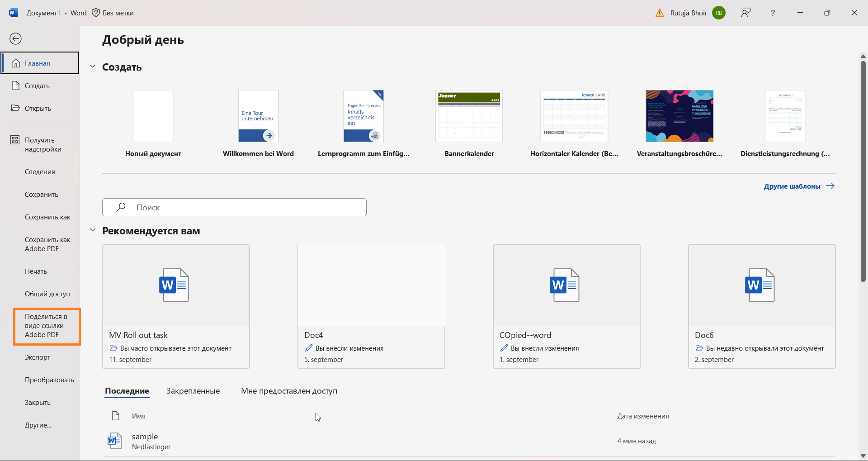Collapse the Создать section chevron
This screenshot has width=868, height=461.
pos(93,67)
